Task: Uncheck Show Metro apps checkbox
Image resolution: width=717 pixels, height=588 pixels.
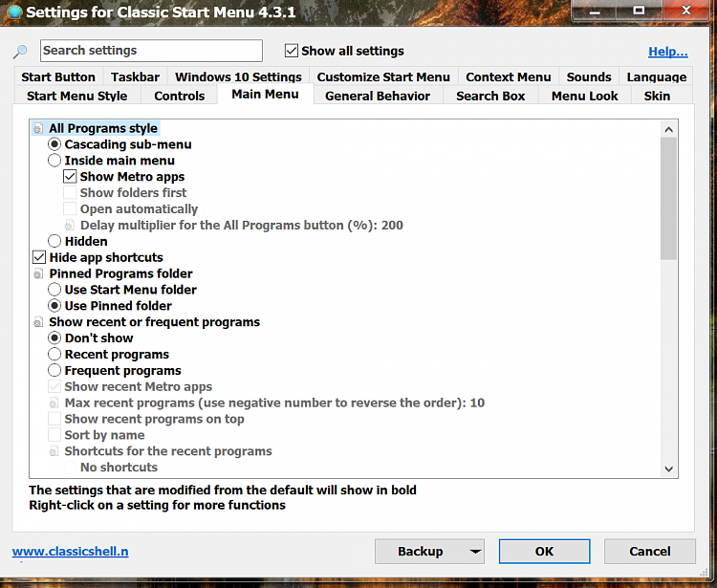Action: [x=70, y=177]
